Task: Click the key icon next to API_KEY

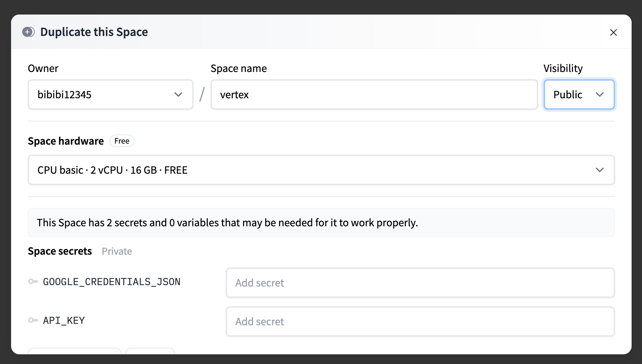Action: 33,320
